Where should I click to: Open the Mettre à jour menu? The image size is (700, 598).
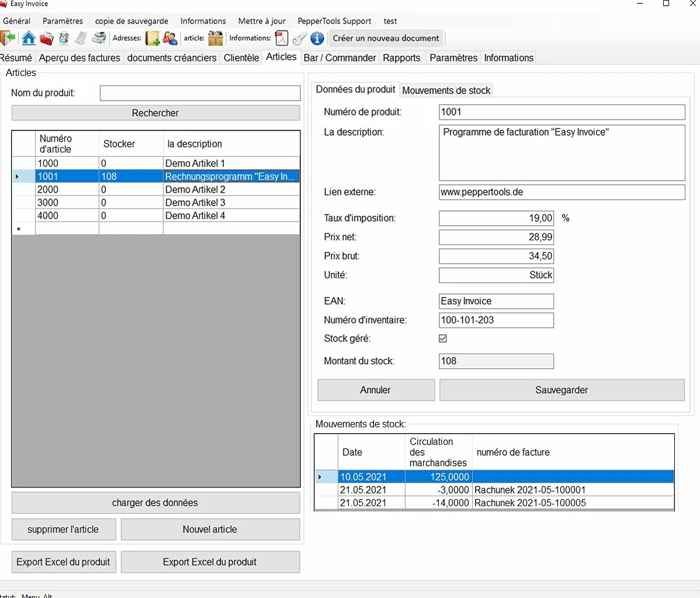(262, 21)
